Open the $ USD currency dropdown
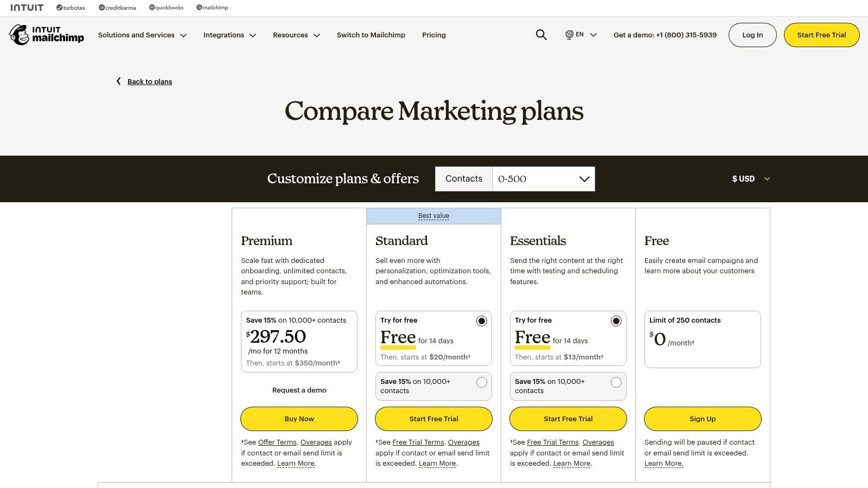868x488 pixels. point(751,178)
